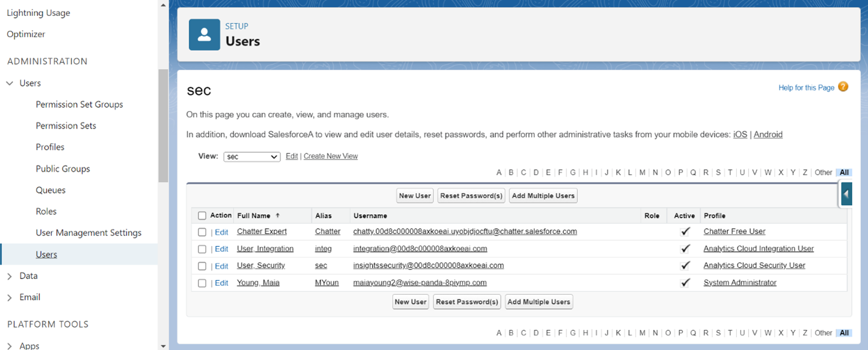Open the System Administrator profile link
868x350 pixels.
tap(739, 283)
